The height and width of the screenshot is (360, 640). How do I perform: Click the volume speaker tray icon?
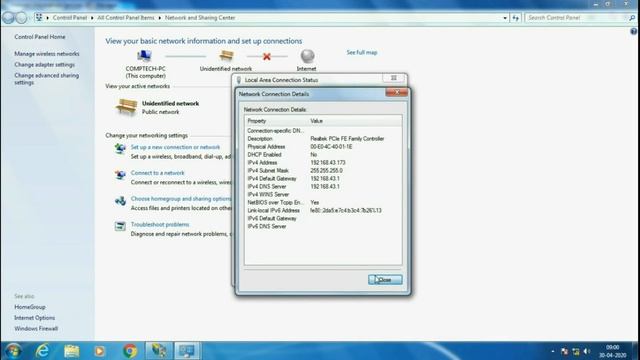pos(587,351)
